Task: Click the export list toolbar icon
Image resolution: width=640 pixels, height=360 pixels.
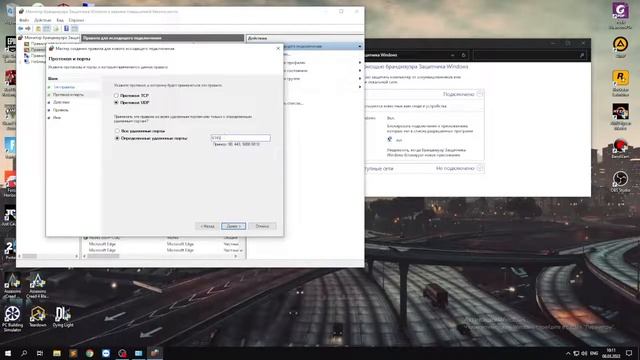Action: click(x=56, y=29)
